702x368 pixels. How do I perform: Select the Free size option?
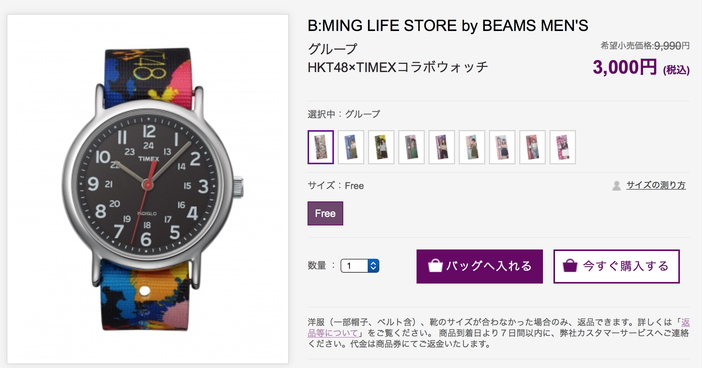[x=325, y=213]
